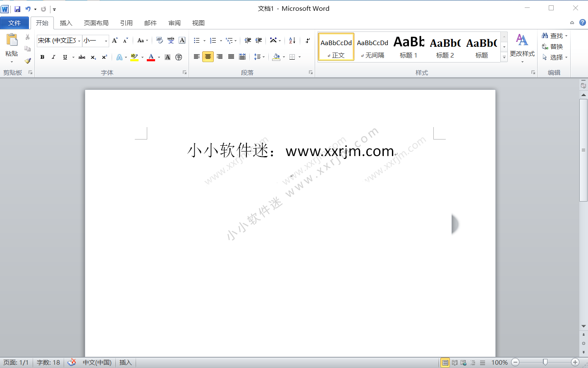588x368 pixels.
Task: Click the Format Painter brush icon
Action: [28, 60]
